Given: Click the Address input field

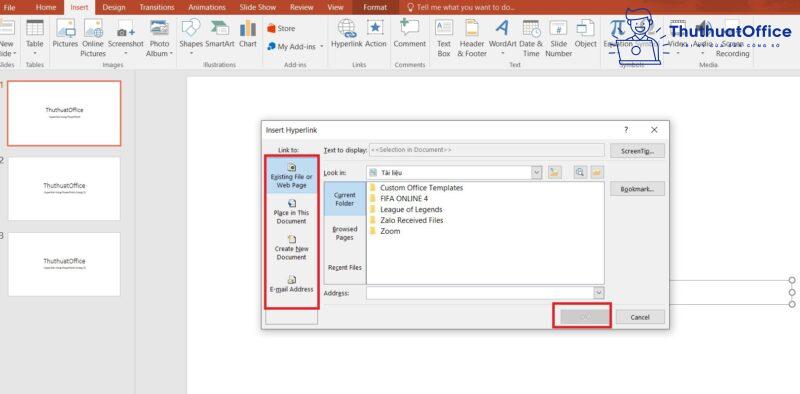Looking at the screenshot, I should (480, 293).
